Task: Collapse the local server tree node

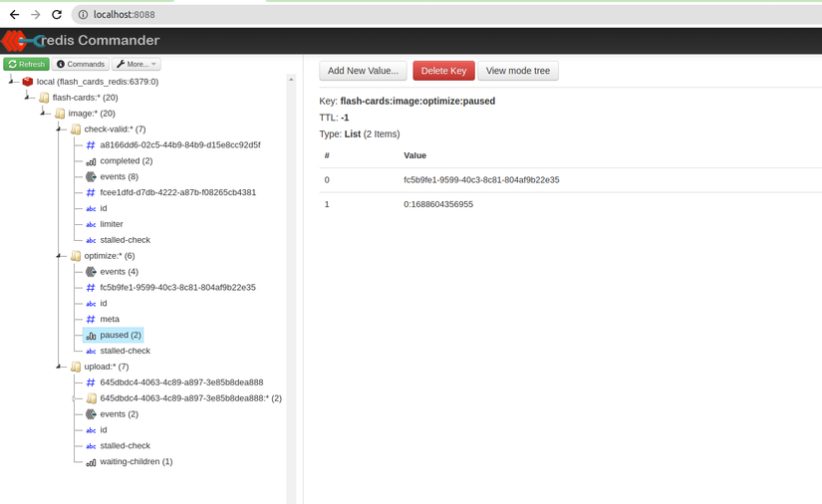Action: point(12,82)
